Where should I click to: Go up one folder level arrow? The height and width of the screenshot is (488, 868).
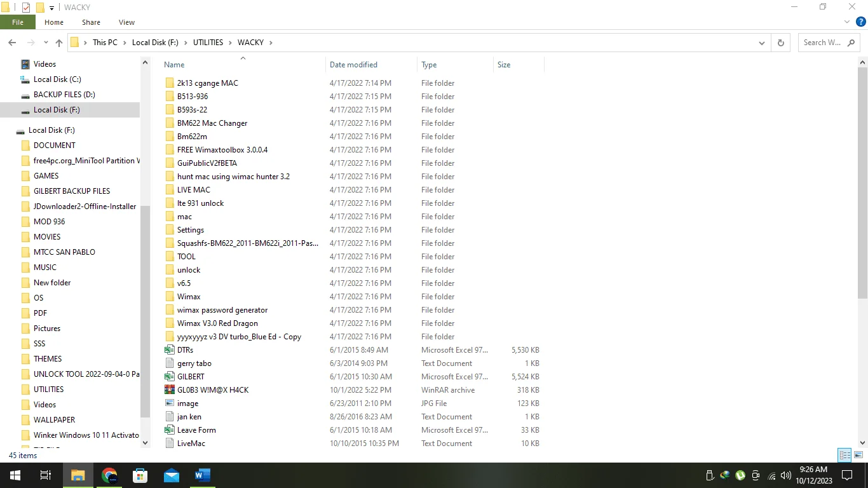pos(59,43)
